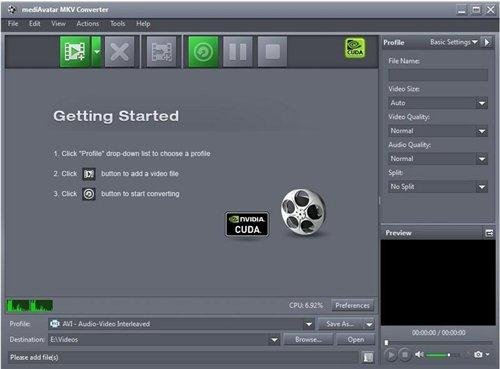
Task: Mute the preview speaker icon
Action: [419, 355]
